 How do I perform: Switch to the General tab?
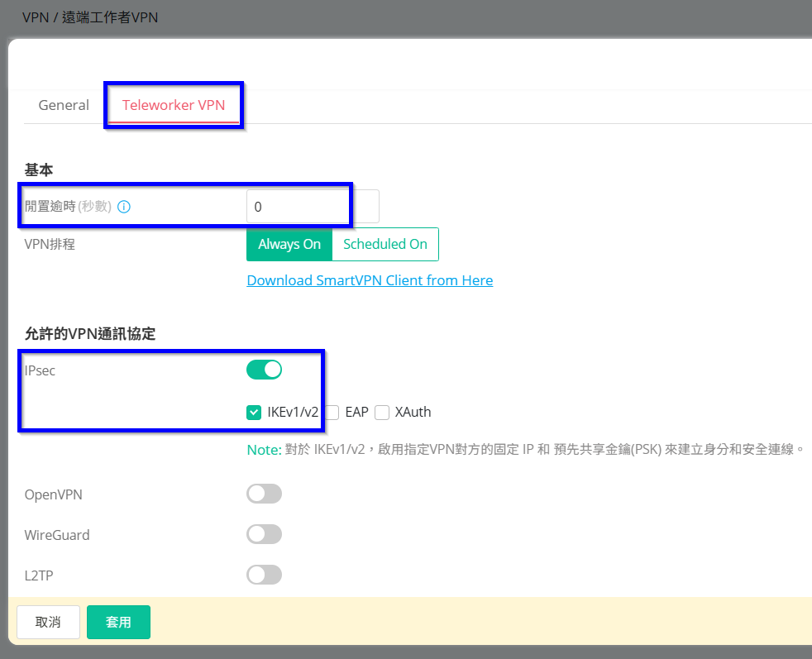point(64,105)
